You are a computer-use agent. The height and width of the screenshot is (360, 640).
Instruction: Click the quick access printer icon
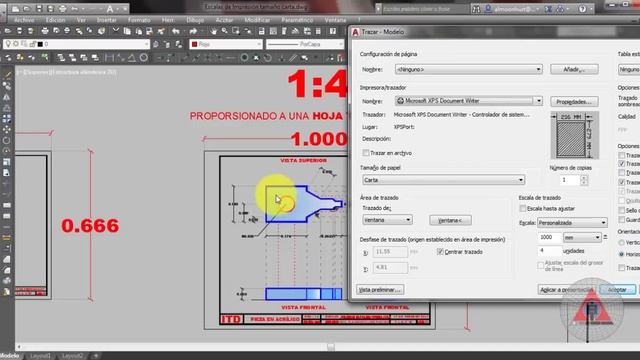62,8
